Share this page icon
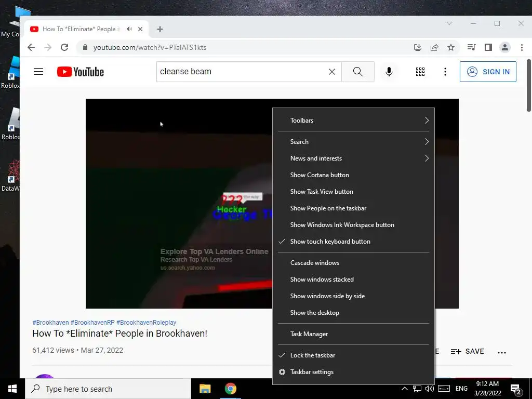 (x=434, y=47)
